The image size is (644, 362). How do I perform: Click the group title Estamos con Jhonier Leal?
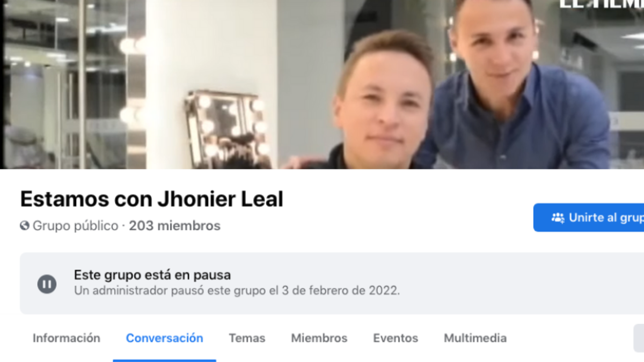click(x=152, y=200)
